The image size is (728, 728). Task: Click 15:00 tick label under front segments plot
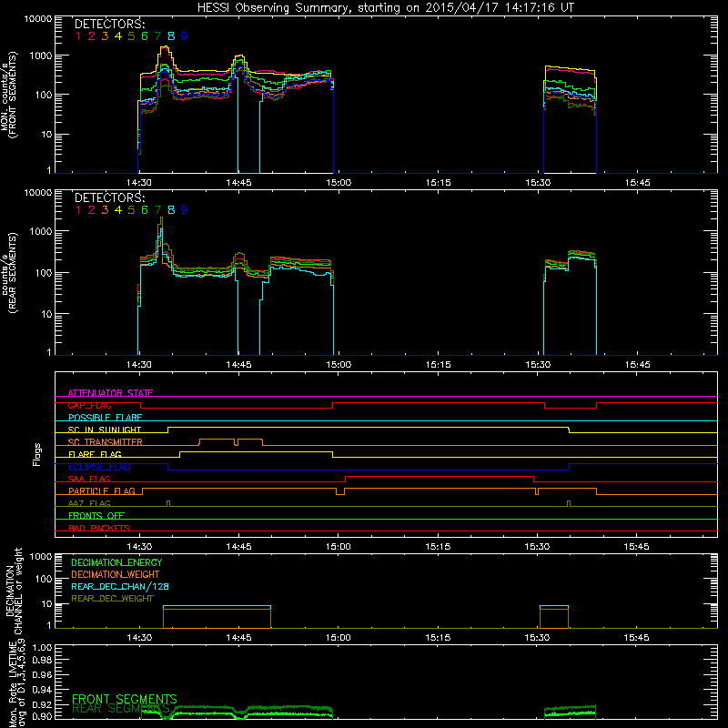click(x=339, y=183)
